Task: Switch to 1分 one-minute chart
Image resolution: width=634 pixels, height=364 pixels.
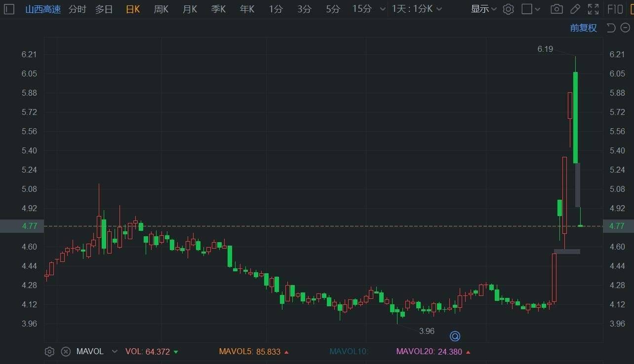Action: (x=276, y=9)
